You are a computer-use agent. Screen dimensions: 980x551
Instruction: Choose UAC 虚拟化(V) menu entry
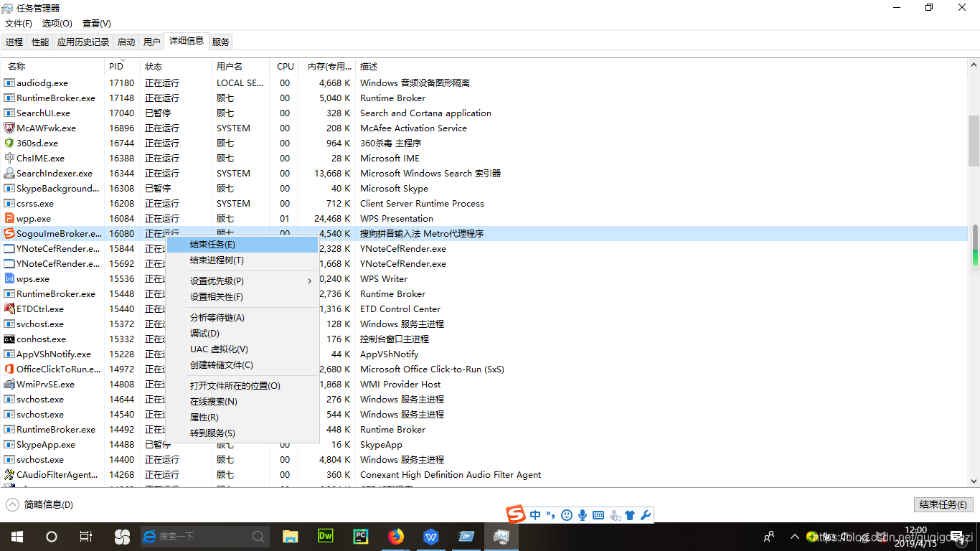(x=242, y=349)
